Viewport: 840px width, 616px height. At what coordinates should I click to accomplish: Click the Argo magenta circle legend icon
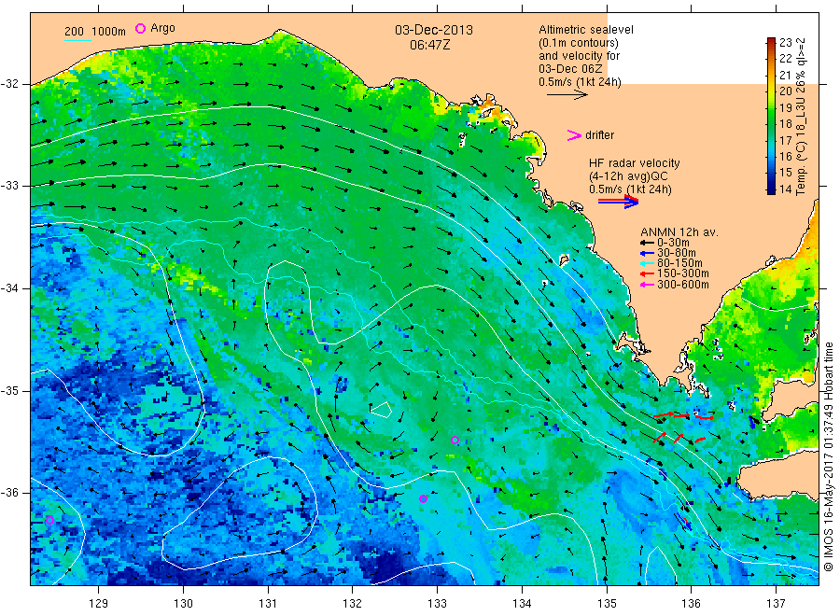[x=140, y=28]
